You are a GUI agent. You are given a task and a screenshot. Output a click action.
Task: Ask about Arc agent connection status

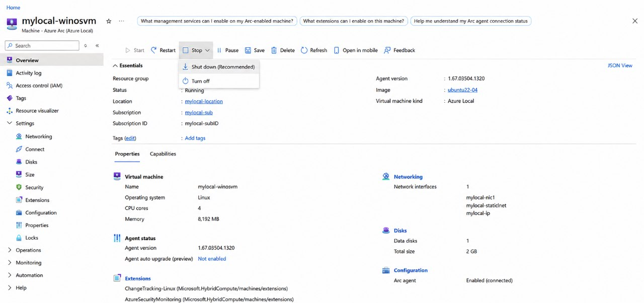tap(471, 21)
